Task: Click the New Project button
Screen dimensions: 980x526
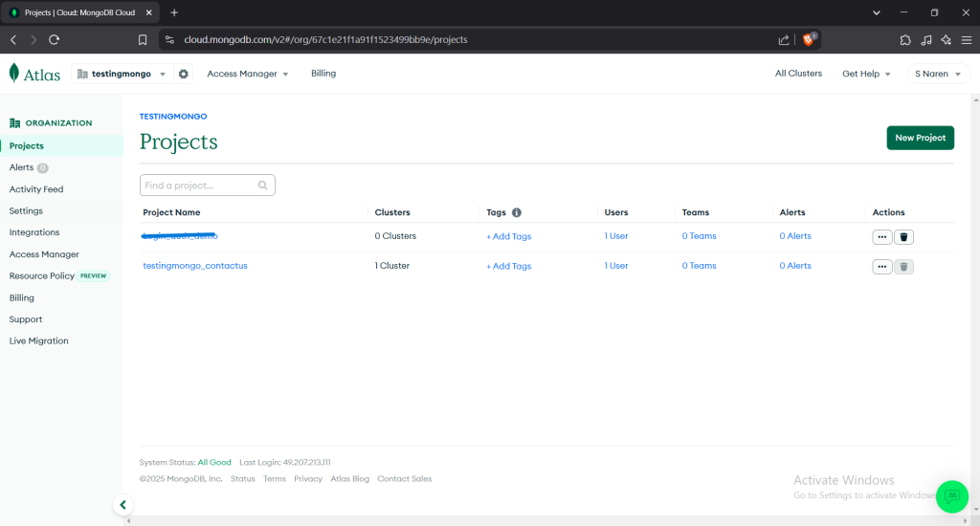Action: tap(920, 138)
